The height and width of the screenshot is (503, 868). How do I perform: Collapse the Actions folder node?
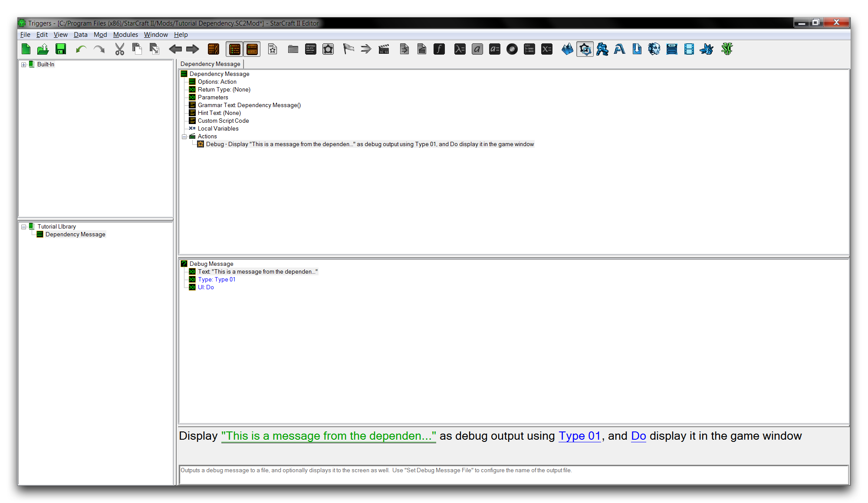(x=184, y=137)
